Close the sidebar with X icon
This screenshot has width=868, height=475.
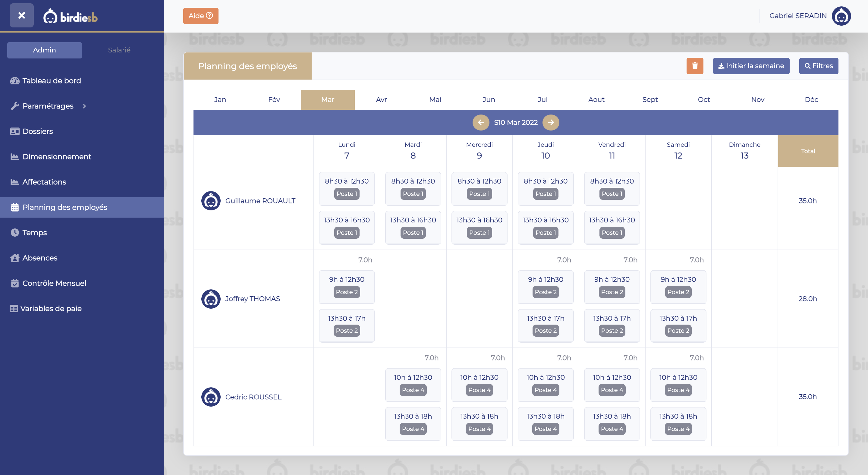click(22, 15)
